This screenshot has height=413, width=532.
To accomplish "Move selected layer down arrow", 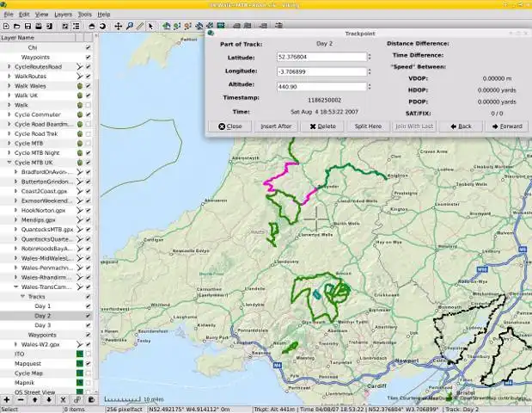I will click(49, 400).
